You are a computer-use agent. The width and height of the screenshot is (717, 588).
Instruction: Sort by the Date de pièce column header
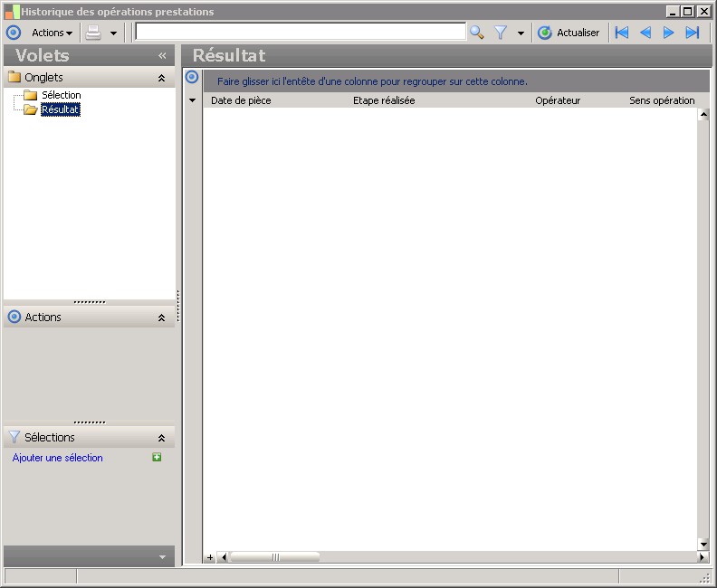[241, 100]
